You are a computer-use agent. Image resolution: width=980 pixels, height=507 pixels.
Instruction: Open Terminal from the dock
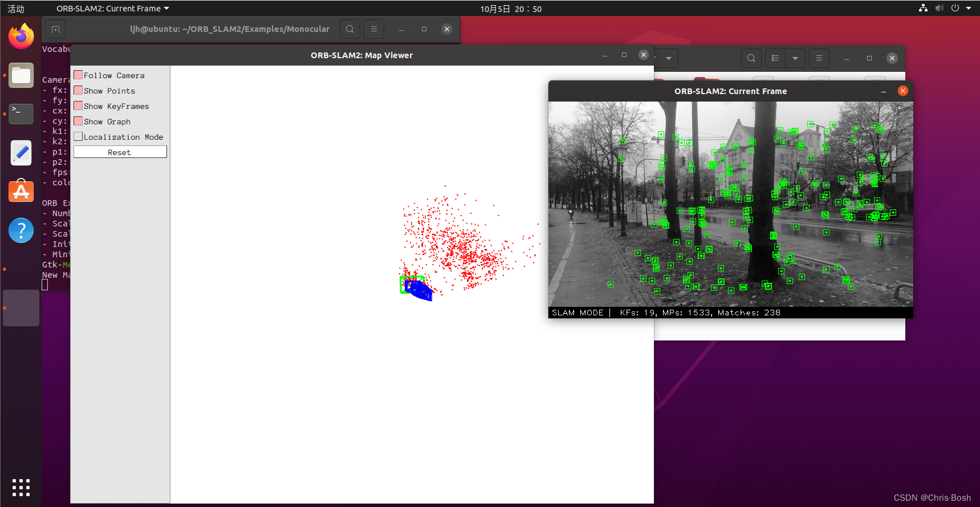tap(21, 114)
